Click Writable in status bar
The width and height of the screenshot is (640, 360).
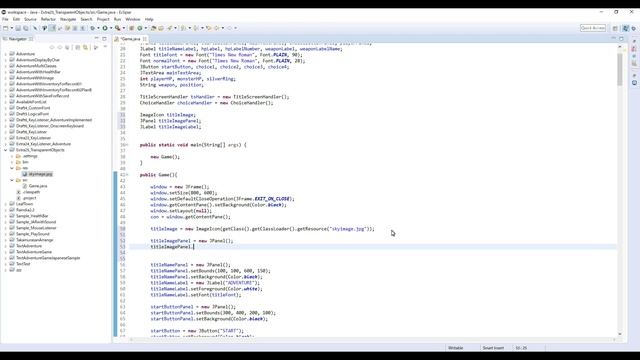pyautogui.click(x=456, y=348)
